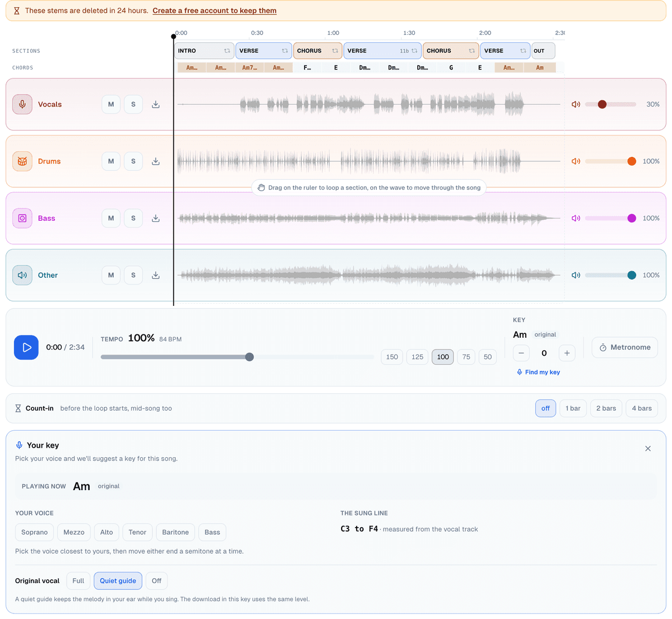The image size is (672, 619).
Task: Mute the Drums track
Action: pos(111,161)
